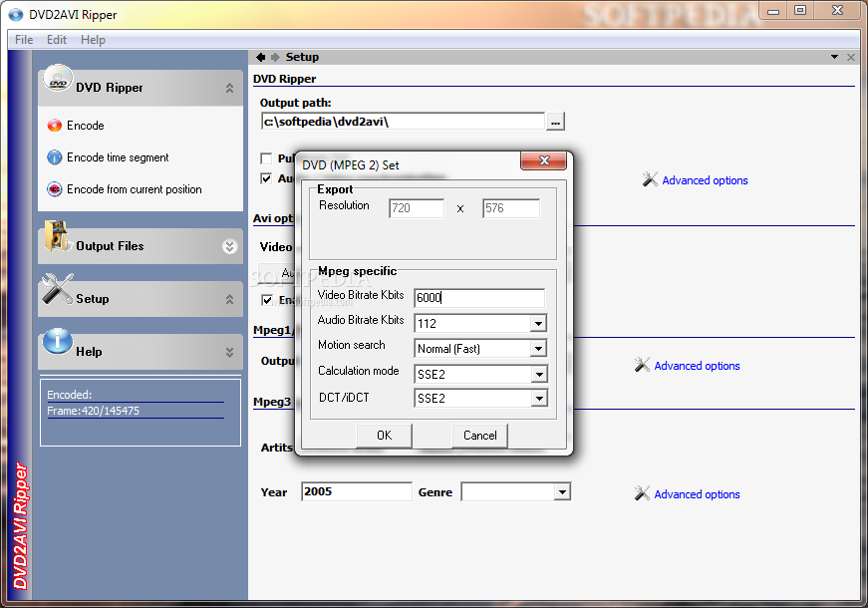Expand the Help sidebar section
Image resolution: width=868 pixels, height=608 pixels.
click(230, 352)
